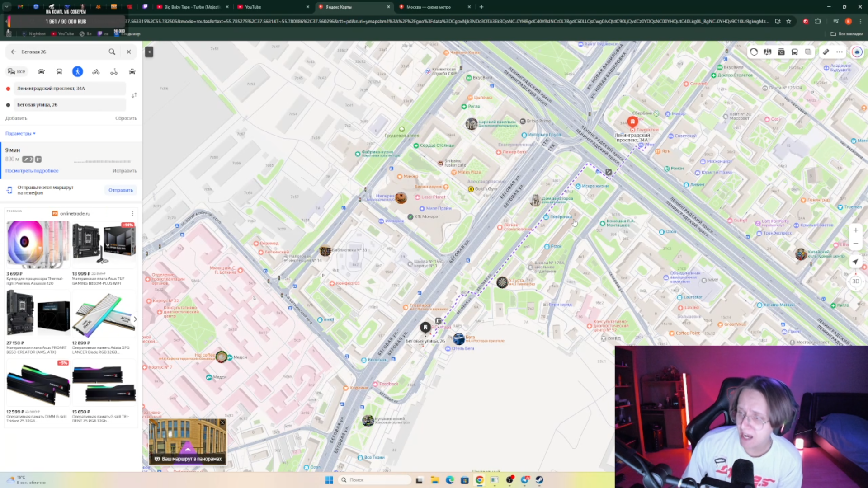Click the map search magnifier icon
This screenshot has width=868, height=488.
pos(112,52)
